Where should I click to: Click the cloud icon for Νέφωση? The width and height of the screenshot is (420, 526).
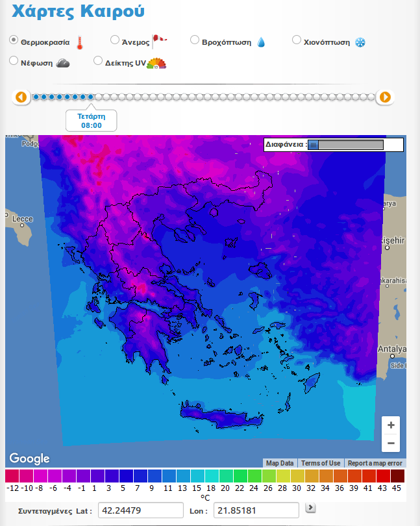(63, 63)
